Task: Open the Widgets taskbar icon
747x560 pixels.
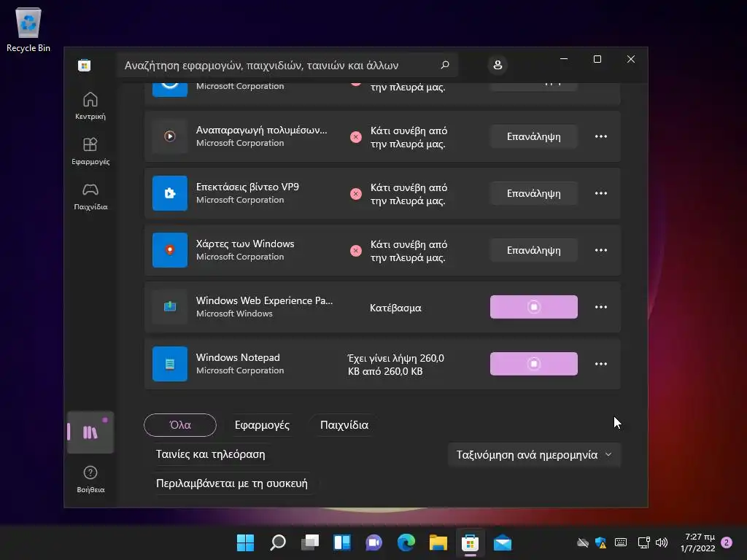Action: point(342,542)
